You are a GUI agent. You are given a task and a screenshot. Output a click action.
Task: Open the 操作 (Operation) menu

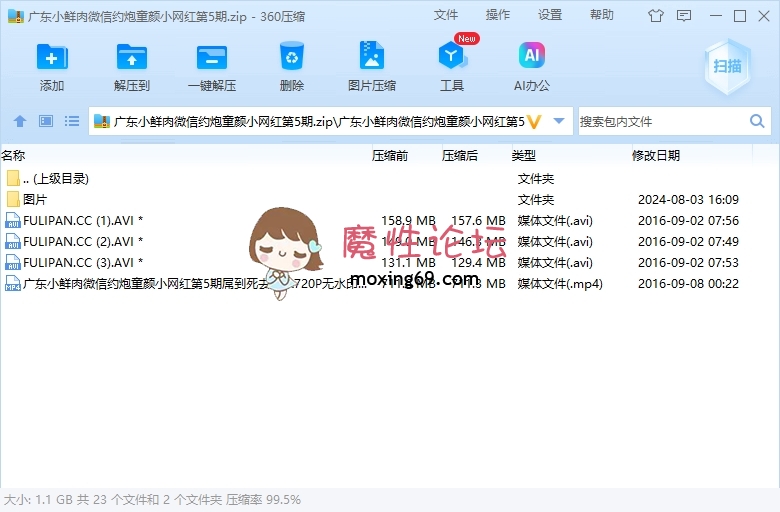[x=498, y=15]
